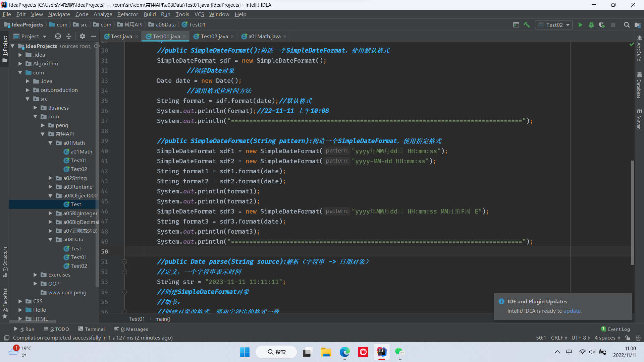Switch to Test02.java editor tab
This screenshot has width=644, height=362.
tap(214, 36)
